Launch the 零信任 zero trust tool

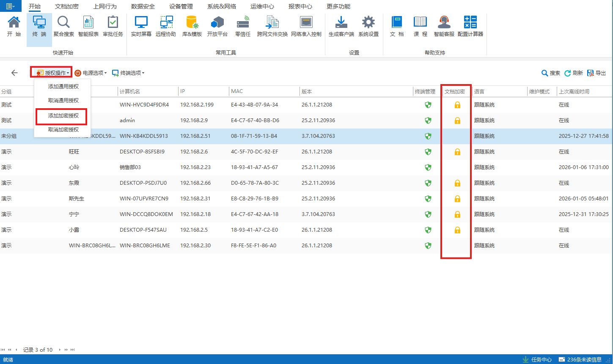(x=243, y=26)
